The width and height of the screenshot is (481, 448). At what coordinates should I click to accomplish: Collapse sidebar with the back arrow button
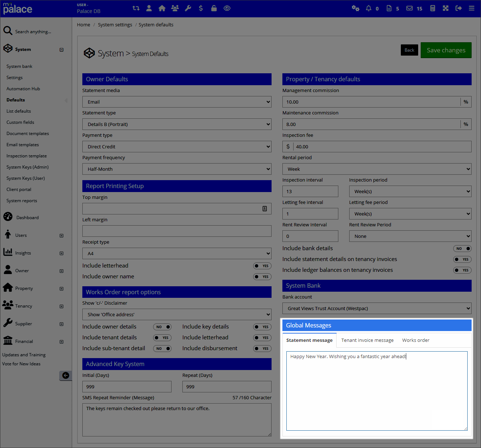pos(65,375)
